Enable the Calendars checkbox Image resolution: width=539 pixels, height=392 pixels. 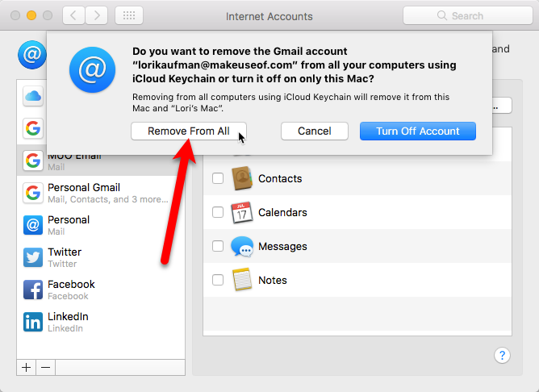[x=218, y=212]
